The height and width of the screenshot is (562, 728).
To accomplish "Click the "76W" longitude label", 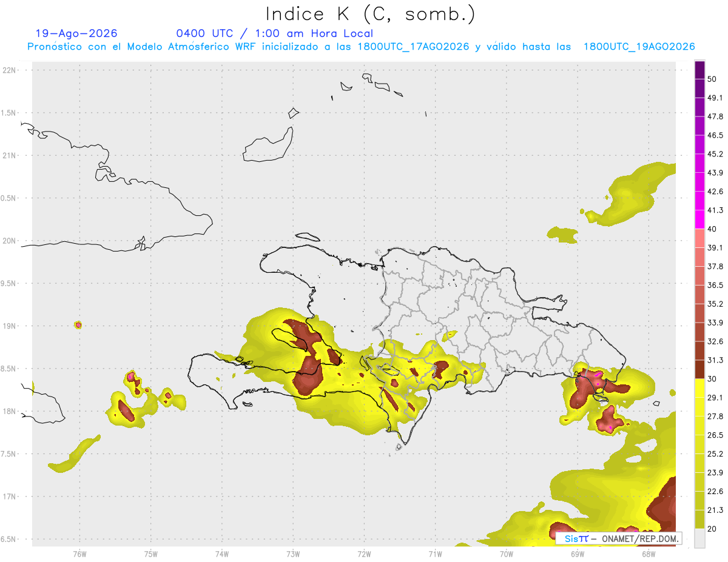I will [79, 554].
